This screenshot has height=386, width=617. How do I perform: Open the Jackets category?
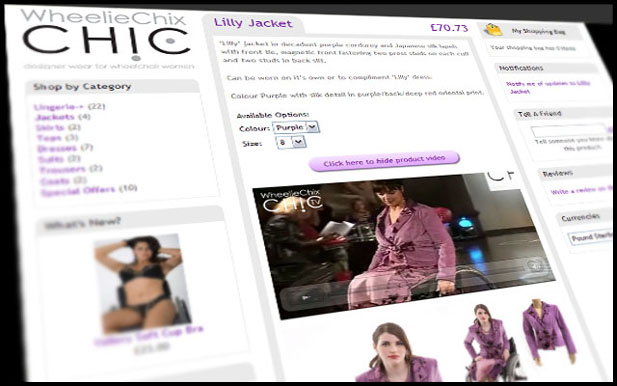(x=55, y=117)
